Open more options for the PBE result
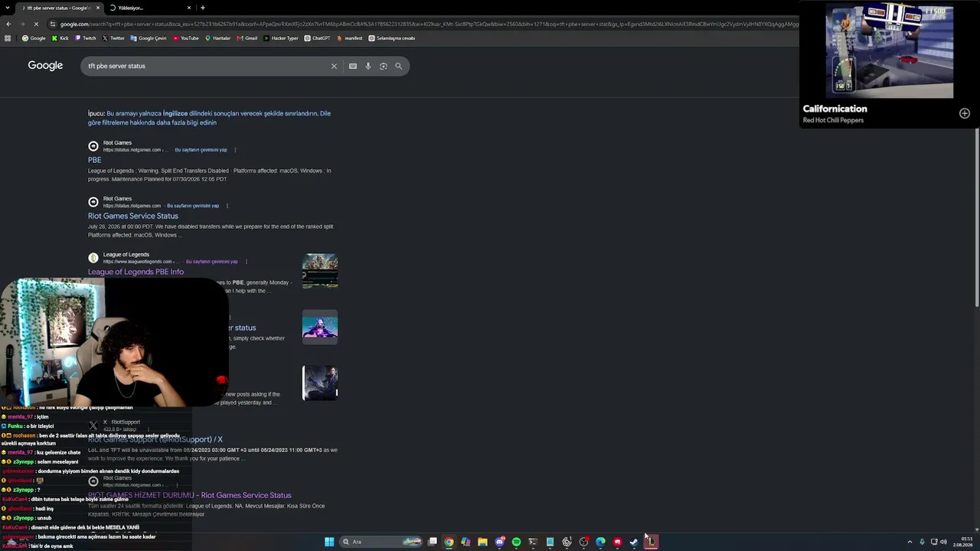Screen dimensions: 980x551 click(235, 150)
